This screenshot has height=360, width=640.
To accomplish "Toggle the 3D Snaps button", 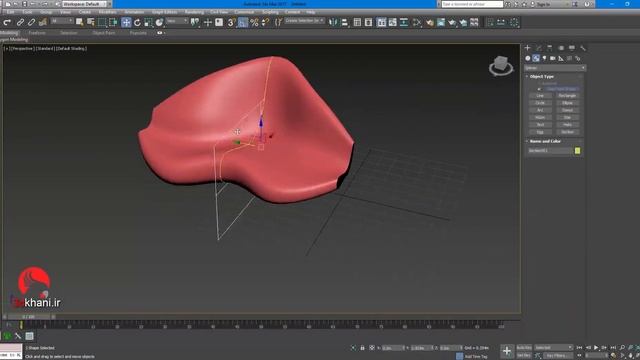I will tap(231, 22).
